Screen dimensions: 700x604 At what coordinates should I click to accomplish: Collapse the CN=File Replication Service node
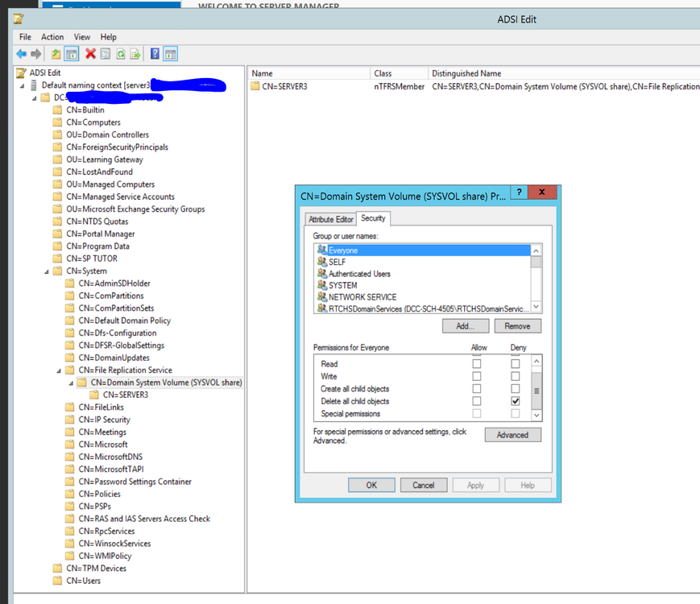[59, 370]
